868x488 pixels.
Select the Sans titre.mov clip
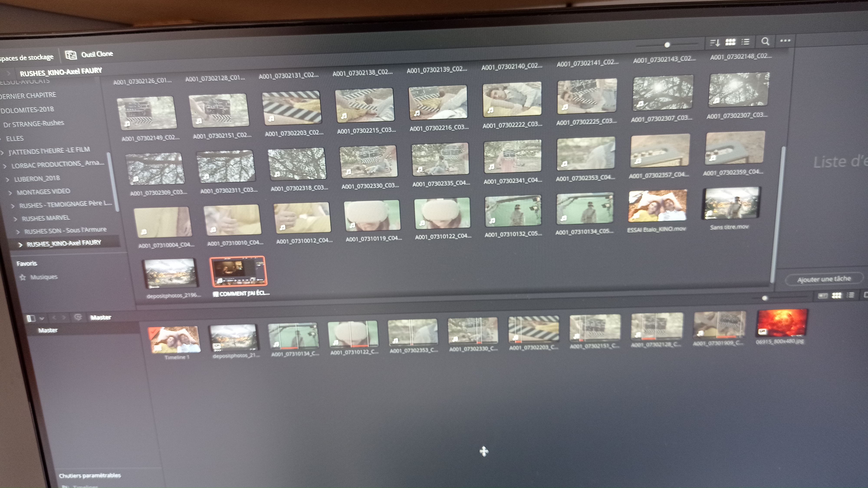click(x=731, y=203)
